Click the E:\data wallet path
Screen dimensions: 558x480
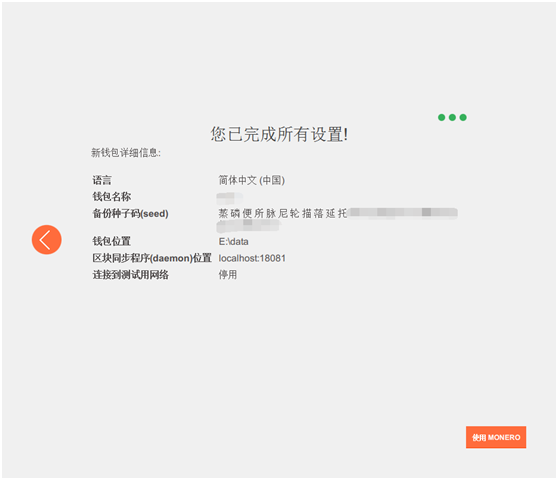click(233, 242)
